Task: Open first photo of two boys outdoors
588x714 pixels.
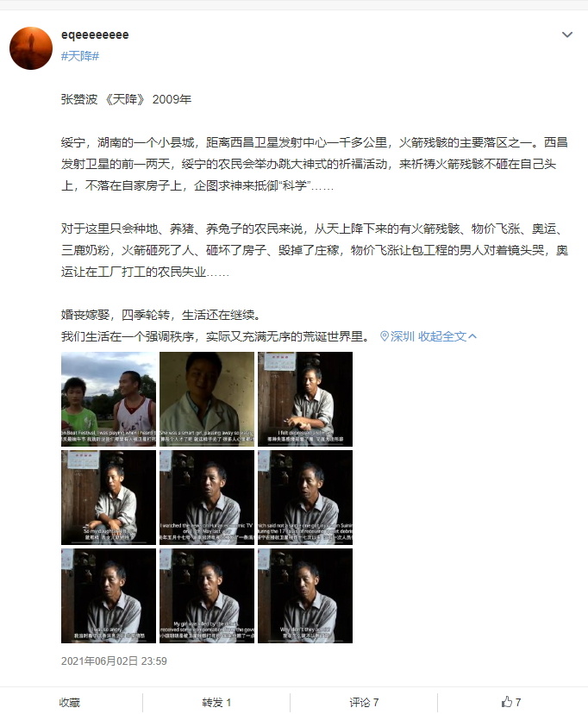Action: tap(109, 399)
